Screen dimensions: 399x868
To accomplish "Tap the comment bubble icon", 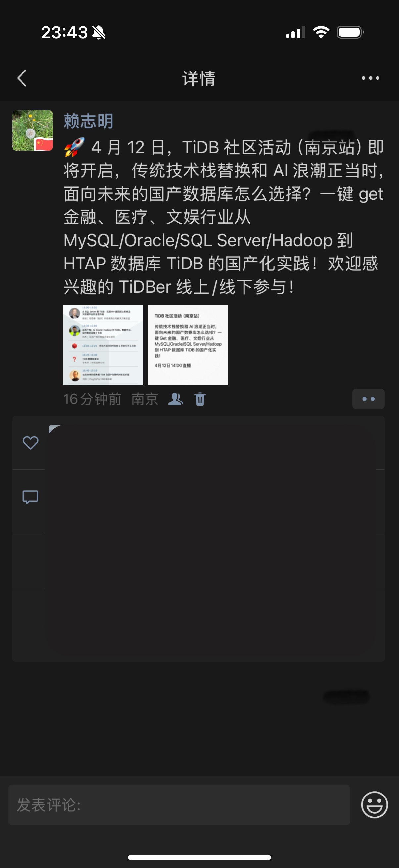I will 30,497.
